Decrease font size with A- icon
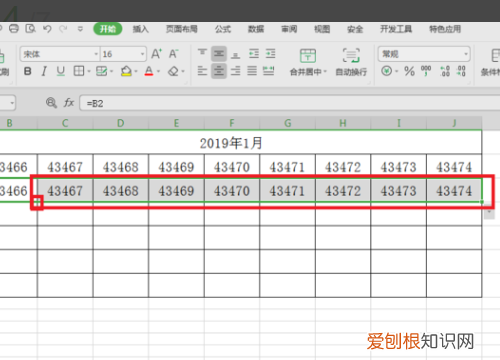 (x=173, y=54)
